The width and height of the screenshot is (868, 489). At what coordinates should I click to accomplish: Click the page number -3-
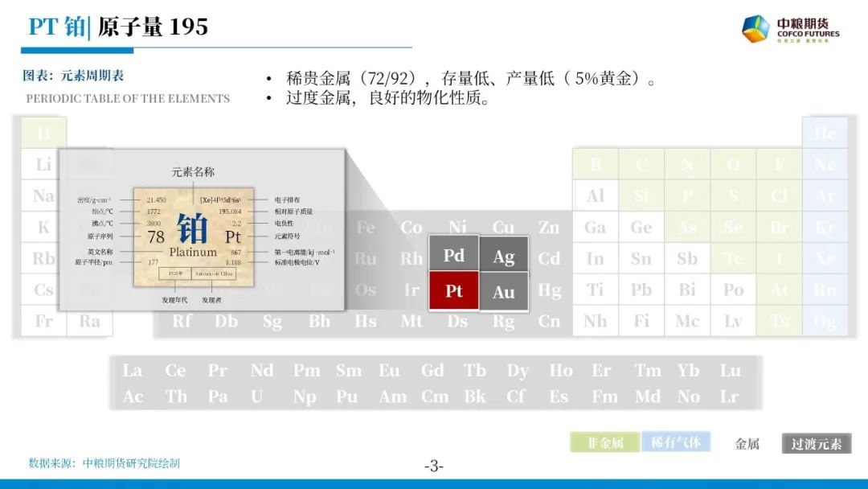(433, 466)
